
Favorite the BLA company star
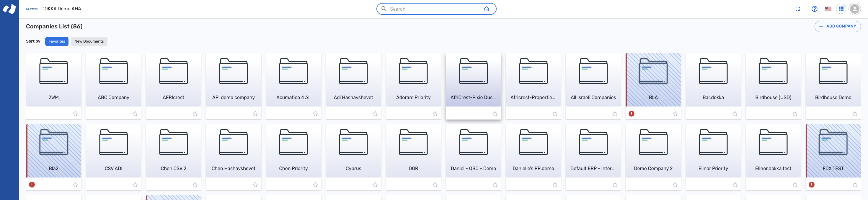tap(675, 114)
